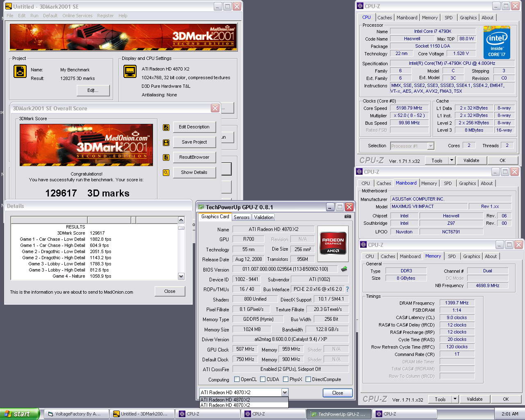Click the top CPU-Z window title icon
This screenshot has width=525, height=420.
[360, 6]
